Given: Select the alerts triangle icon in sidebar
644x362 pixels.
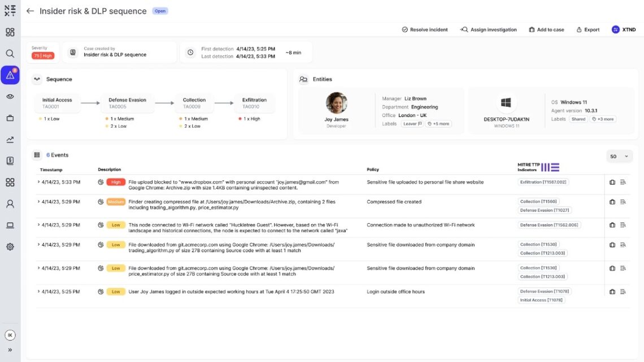Looking at the screenshot, I should click(10, 75).
